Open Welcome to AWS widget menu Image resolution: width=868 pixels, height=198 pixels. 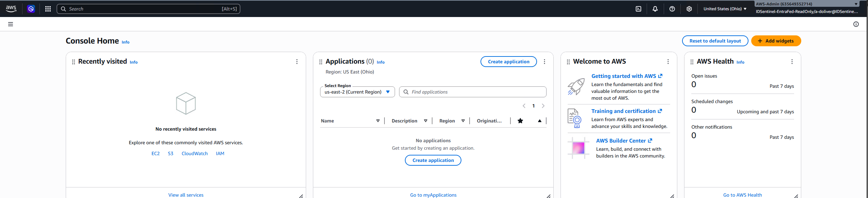click(668, 62)
